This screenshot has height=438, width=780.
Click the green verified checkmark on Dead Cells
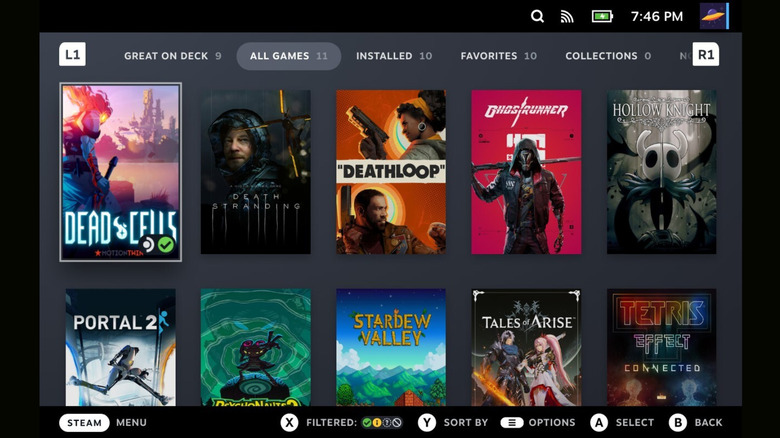pos(166,244)
